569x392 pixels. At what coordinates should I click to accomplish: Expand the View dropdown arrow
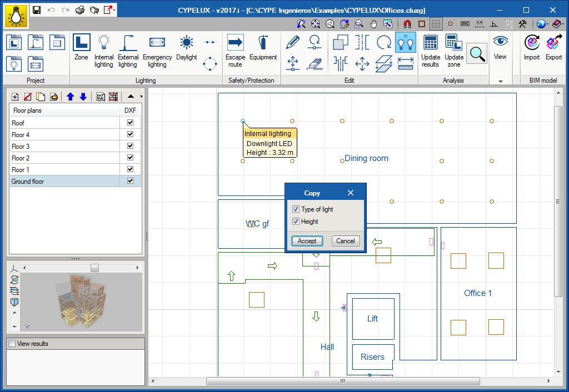[x=500, y=81]
